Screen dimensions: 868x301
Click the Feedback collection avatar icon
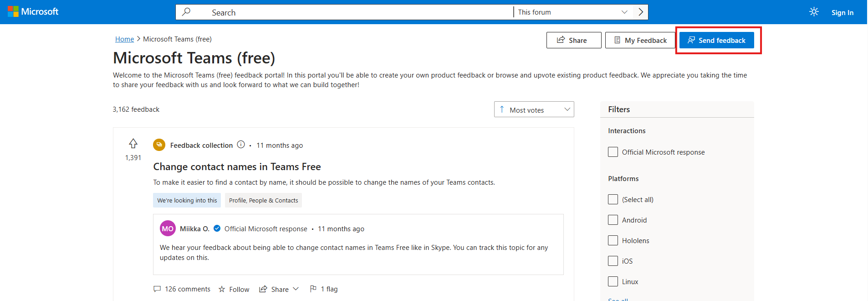pos(159,145)
